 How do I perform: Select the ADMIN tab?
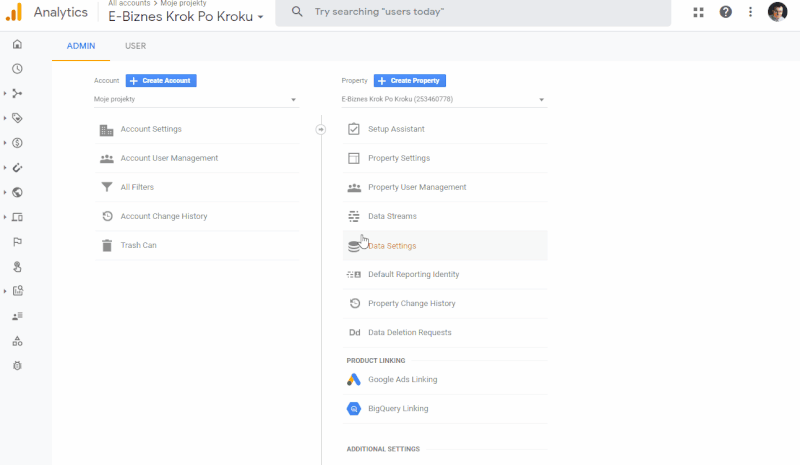pos(81,46)
